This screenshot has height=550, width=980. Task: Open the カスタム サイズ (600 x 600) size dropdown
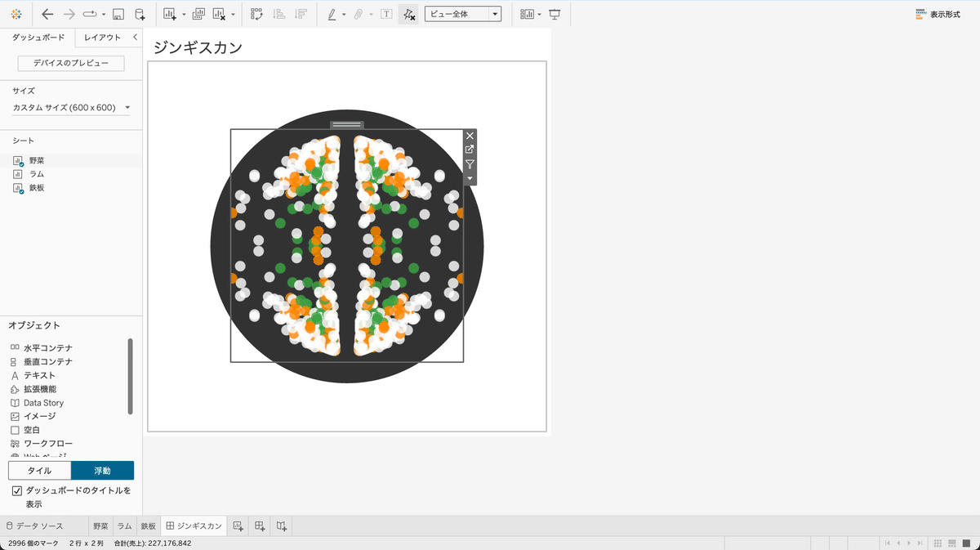click(71, 107)
